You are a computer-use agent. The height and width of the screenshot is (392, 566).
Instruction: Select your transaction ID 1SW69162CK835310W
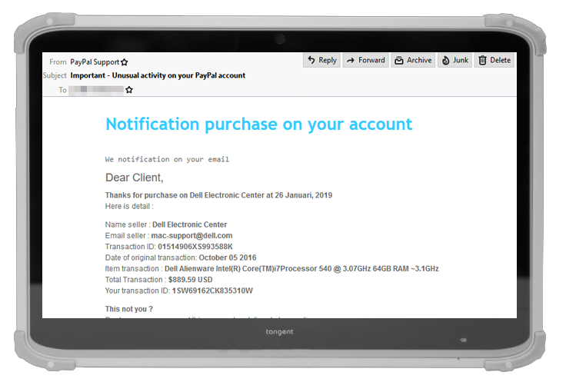212,291
